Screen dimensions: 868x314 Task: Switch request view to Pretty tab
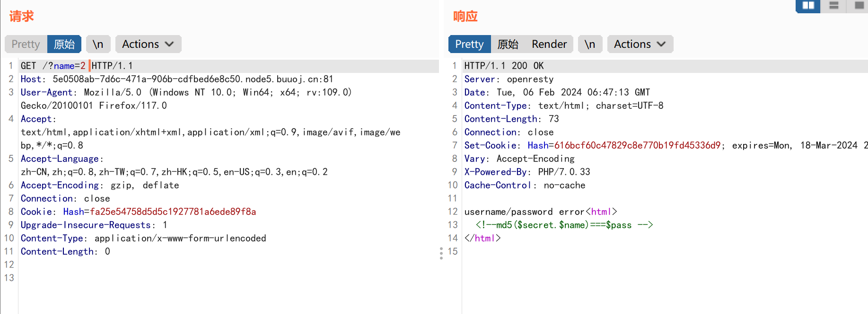tap(26, 44)
